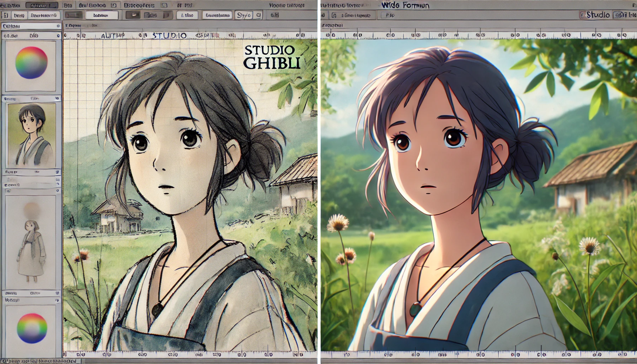637x364 pixels.
Task: Click the Wido Formiun window title
Action: (405, 5)
